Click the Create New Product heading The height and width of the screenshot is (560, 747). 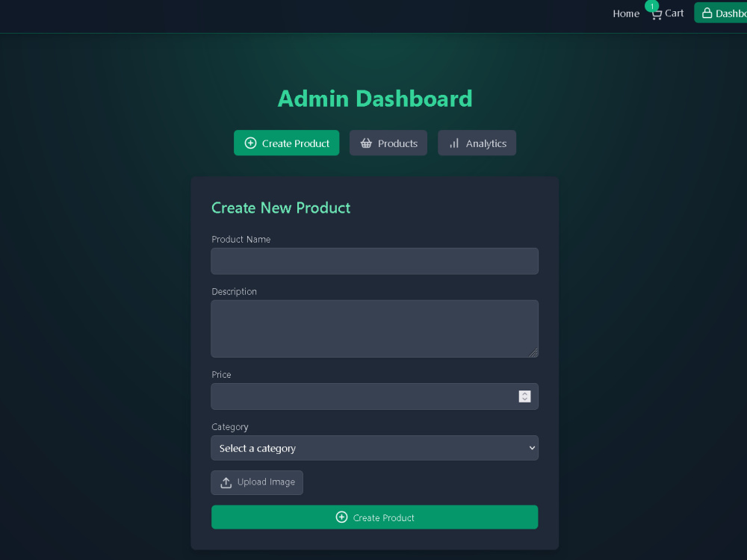tap(281, 208)
